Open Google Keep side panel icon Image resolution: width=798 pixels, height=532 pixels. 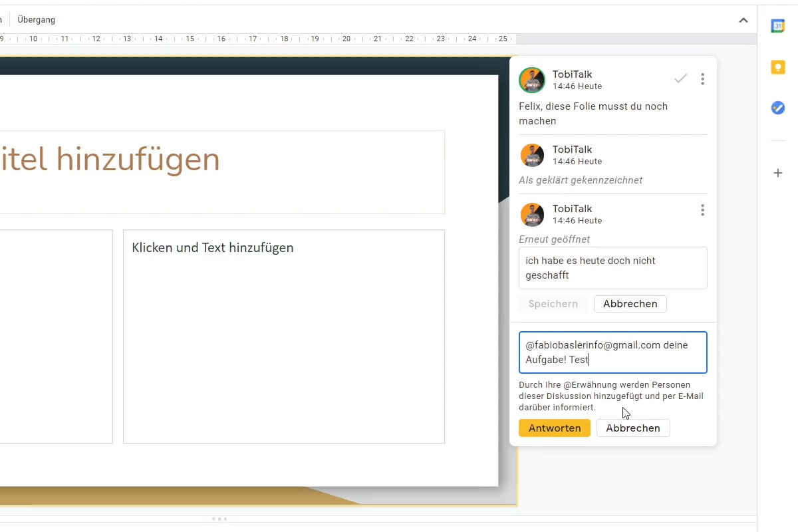(x=777, y=67)
